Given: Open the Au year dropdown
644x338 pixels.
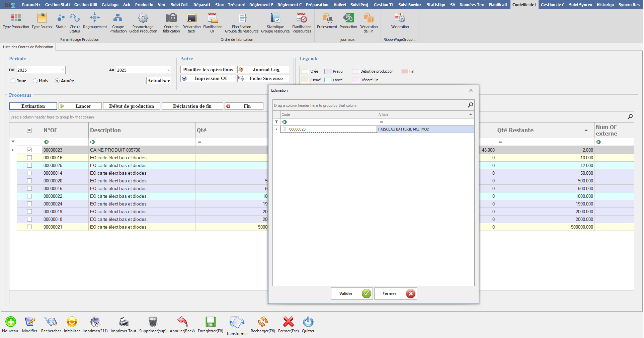Looking at the screenshot, I should pyautogui.click(x=168, y=70).
